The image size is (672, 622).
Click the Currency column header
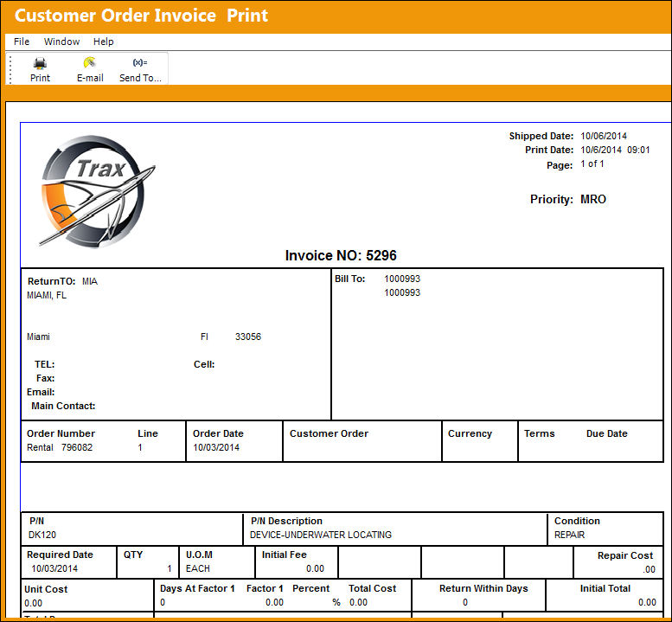click(x=470, y=433)
